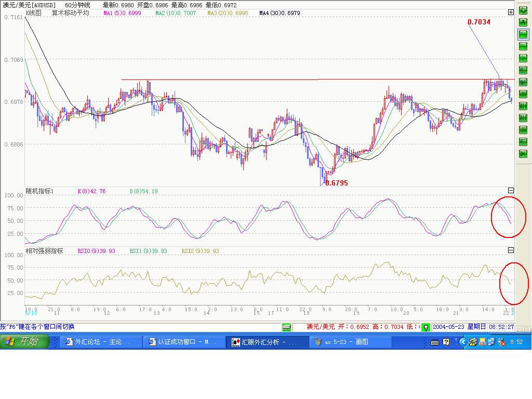The height and width of the screenshot is (399, 532).
Task: Click the D(8)54.19 stochastic value
Action: click(143, 191)
